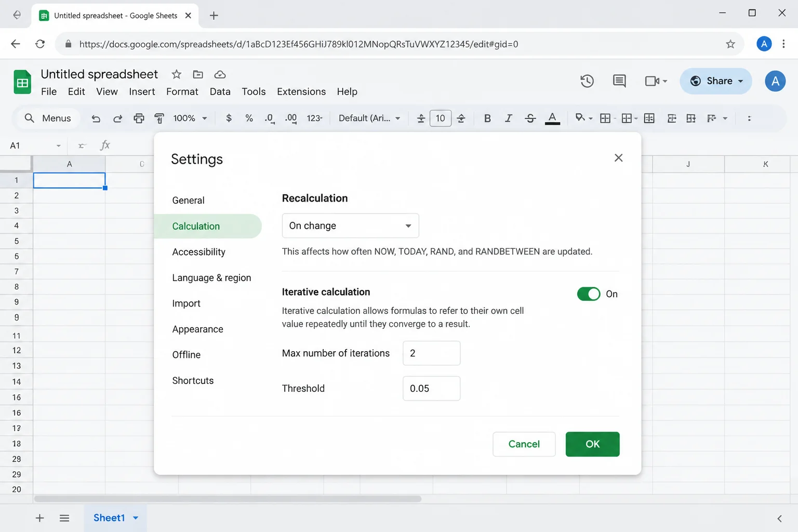Screen dimensions: 798x532
Task: Switch to General settings tab
Action: [x=188, y=201]
